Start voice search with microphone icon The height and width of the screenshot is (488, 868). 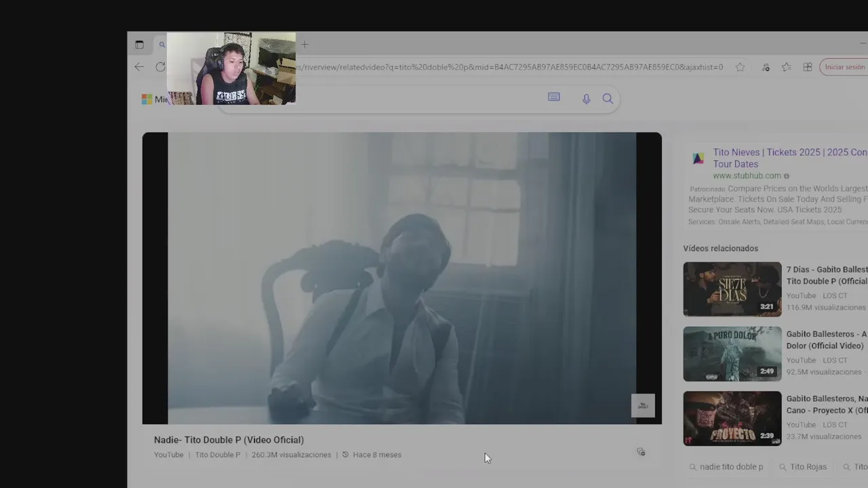(x=587, y=99)
